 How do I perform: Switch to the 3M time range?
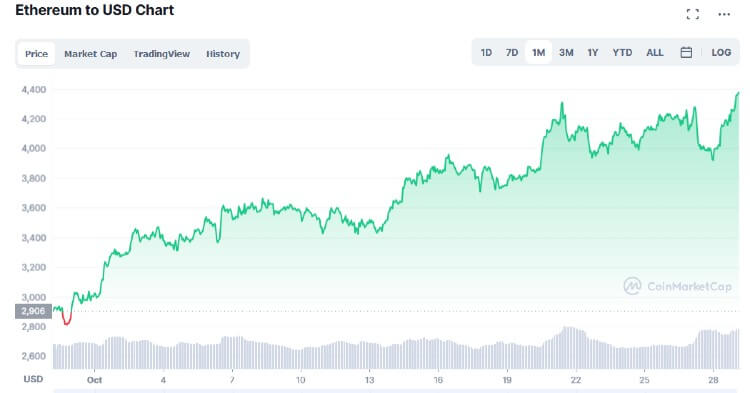click(x=566, y=53)
